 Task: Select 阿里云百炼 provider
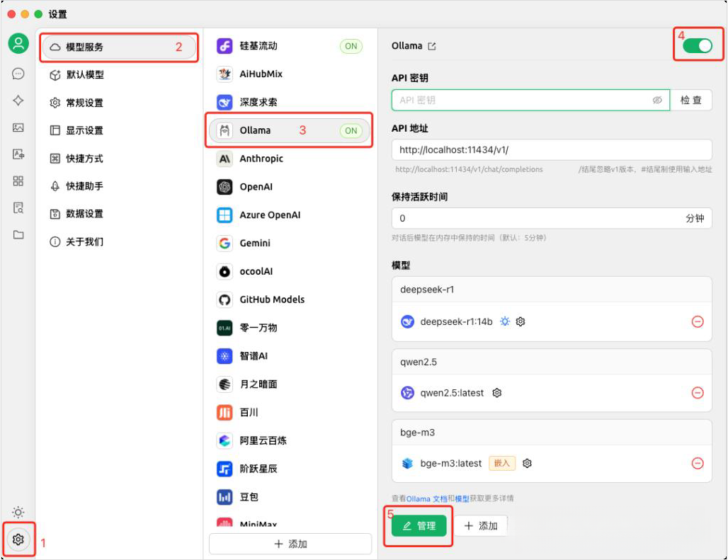tap(290, 440)
